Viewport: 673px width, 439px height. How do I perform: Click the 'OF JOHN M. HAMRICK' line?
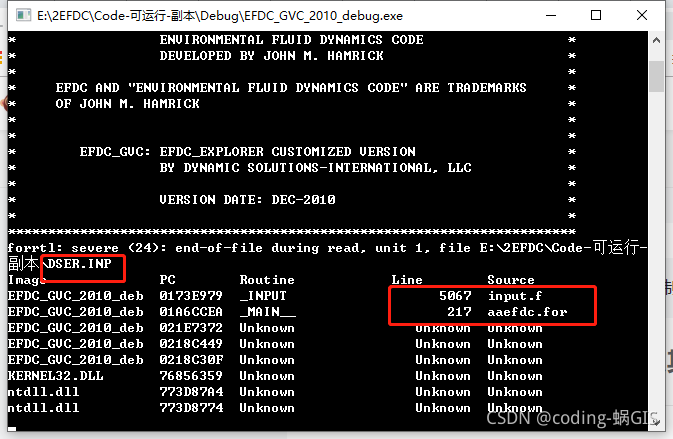(x=127, y=104)
